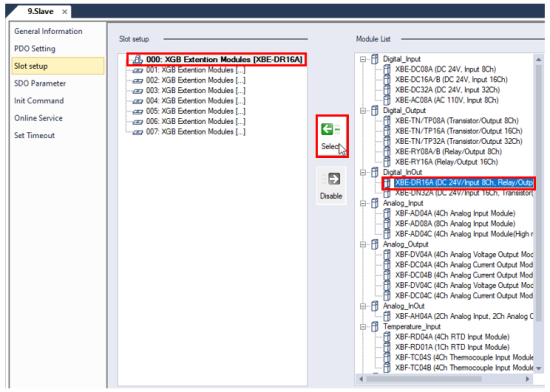550x392 pixels.
Task: Close the 9.Slave tab
Action: click(x=65, y=12)
